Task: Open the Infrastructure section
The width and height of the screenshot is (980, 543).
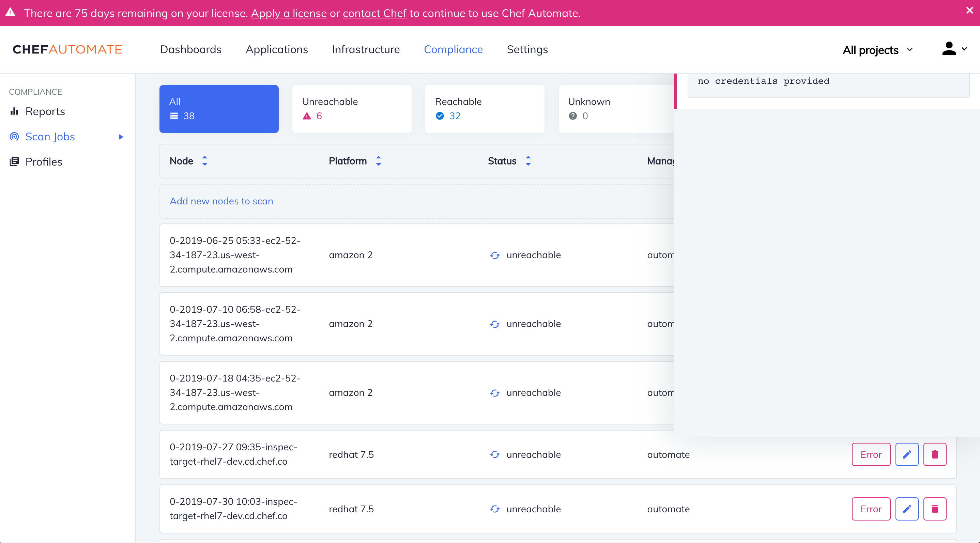Action: point(366,49)
